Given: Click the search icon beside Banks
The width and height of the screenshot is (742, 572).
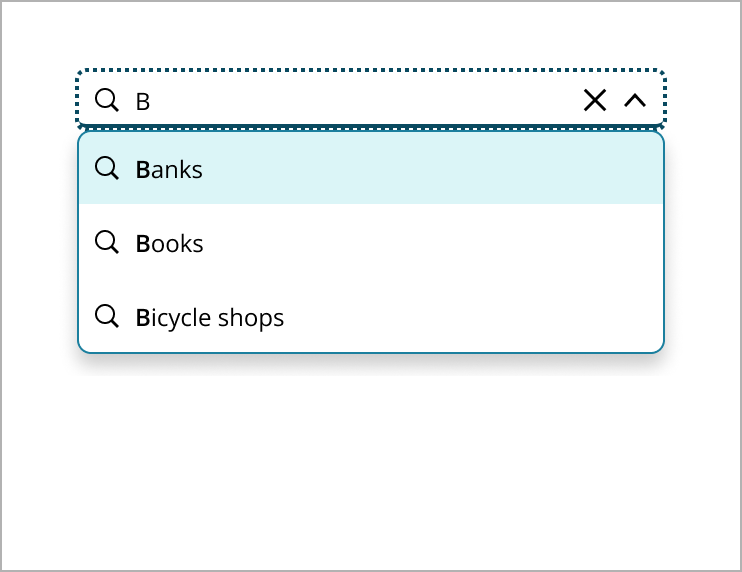Looking at the screenshot, I should 106,168.
